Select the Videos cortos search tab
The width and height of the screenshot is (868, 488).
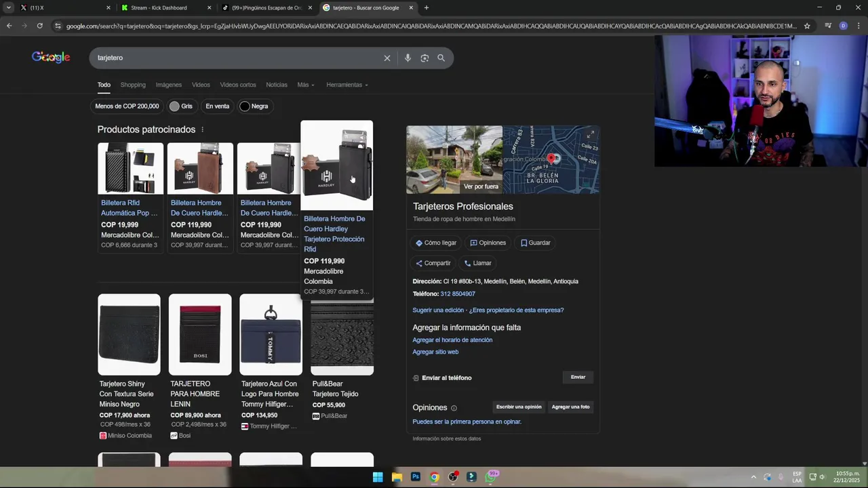(x=238, y=85)
